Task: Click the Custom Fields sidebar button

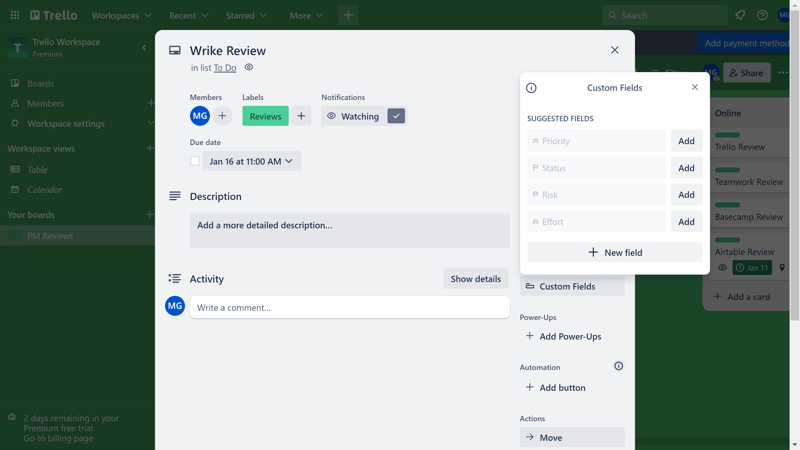Action: pos(572,286)
